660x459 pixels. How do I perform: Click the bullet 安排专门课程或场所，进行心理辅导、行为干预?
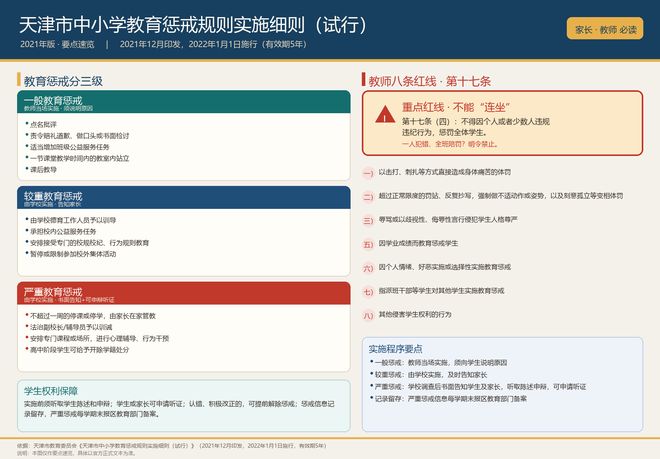tap(99, 339)
